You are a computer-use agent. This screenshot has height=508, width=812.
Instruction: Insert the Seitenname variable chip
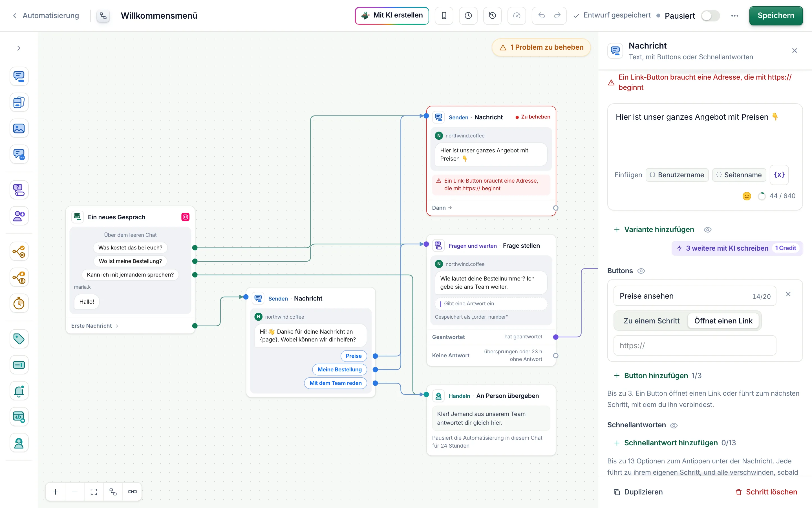point(739,175)
